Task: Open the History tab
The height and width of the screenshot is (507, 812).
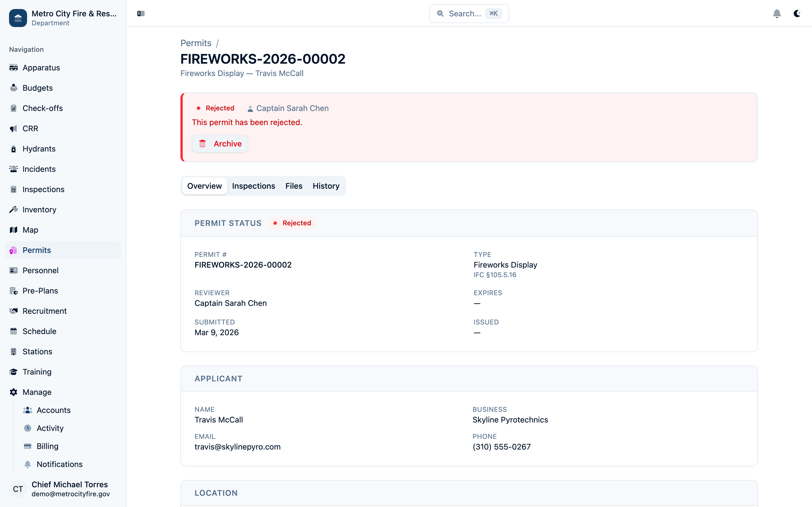Action: click(x=326, y=186)
